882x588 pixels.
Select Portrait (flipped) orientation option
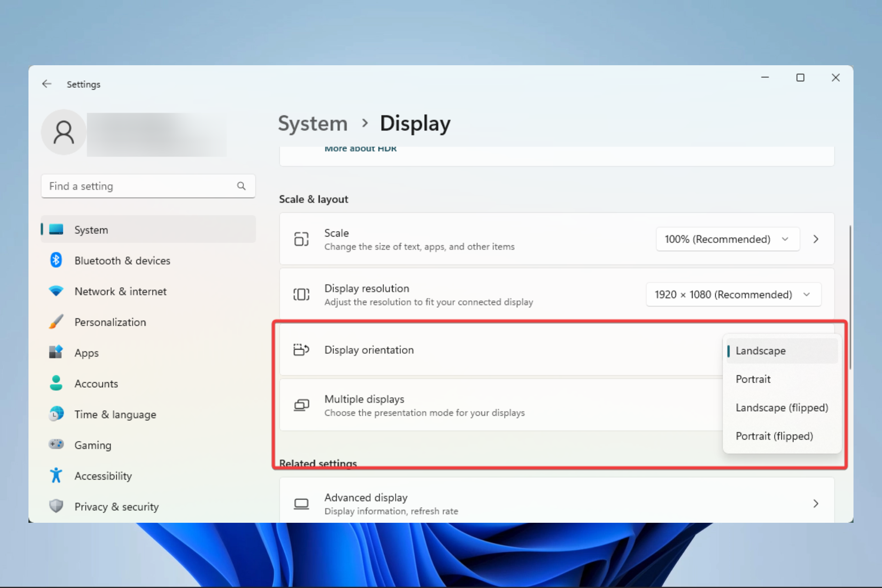click(x=775, y=436)
